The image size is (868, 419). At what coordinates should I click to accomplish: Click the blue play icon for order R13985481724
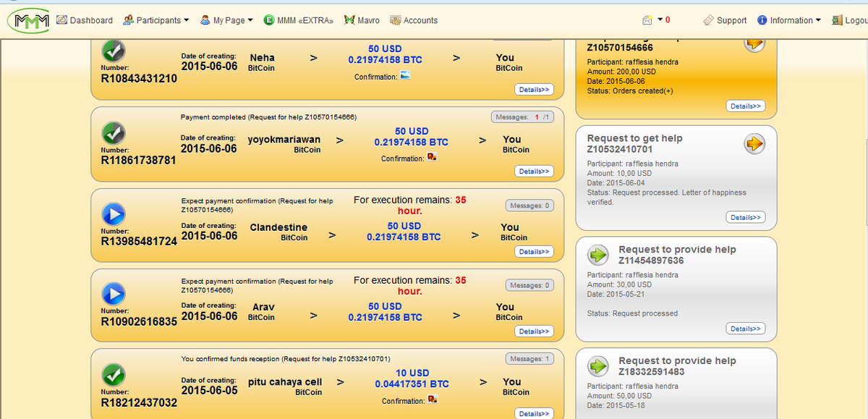point(114,213)
